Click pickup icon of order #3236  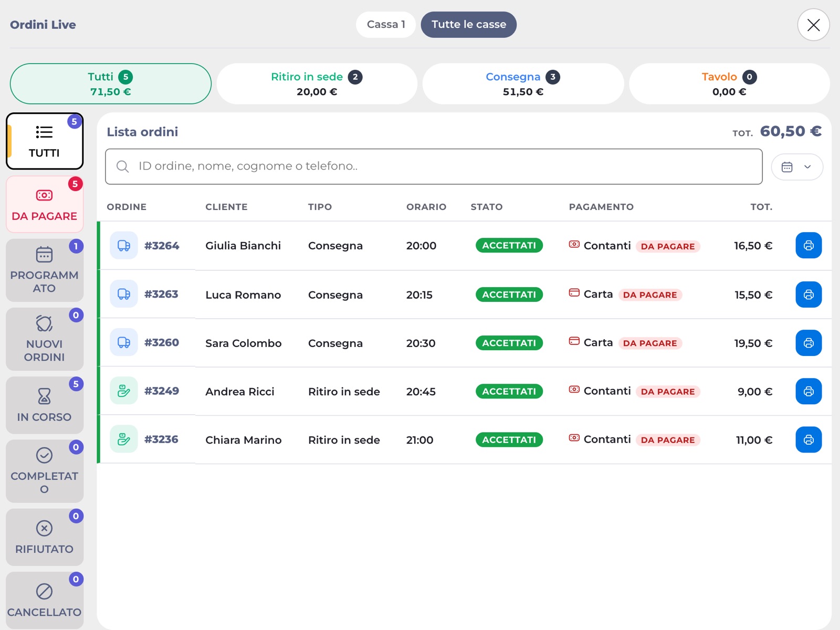point(124,439)
